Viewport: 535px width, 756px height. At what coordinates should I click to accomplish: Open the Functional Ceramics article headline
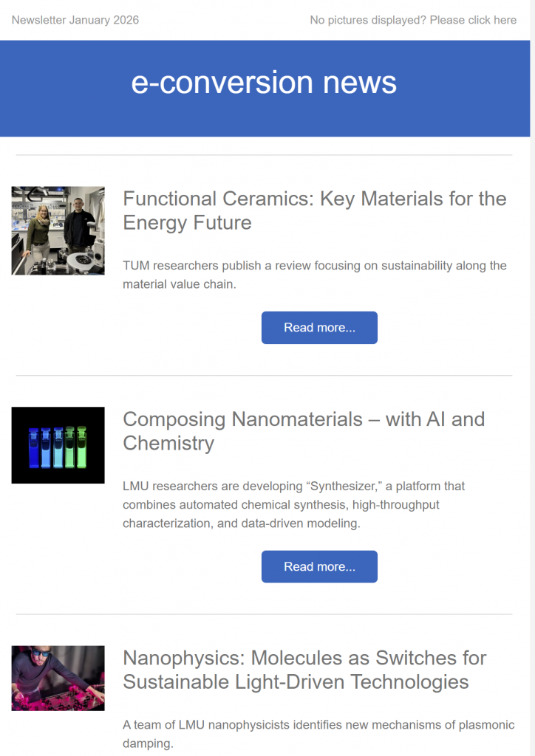click(x=314, y=210)
